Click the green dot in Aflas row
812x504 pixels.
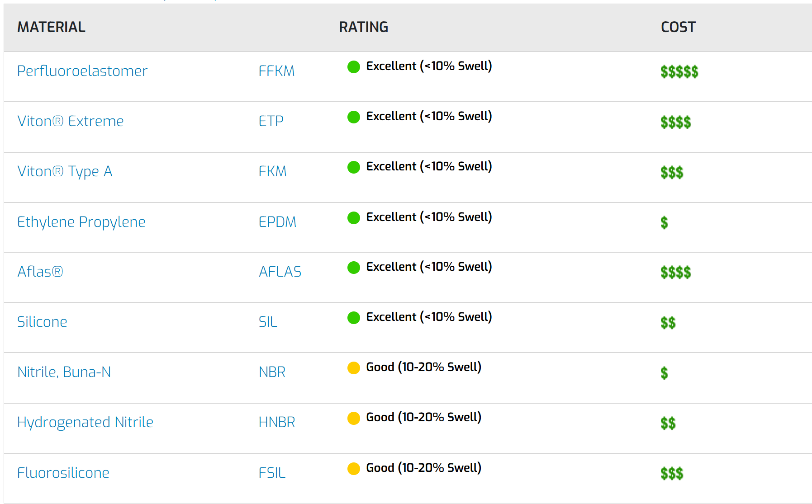353,268
